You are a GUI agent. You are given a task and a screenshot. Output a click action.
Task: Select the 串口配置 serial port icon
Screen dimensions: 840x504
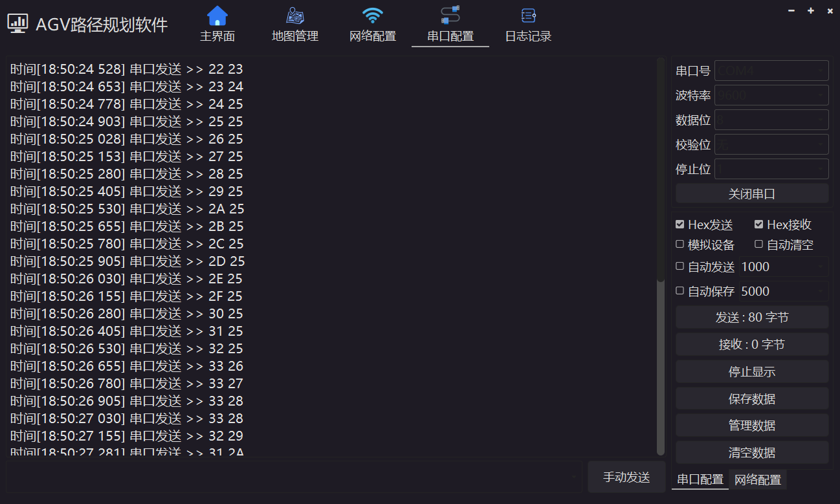click(450, 15)
